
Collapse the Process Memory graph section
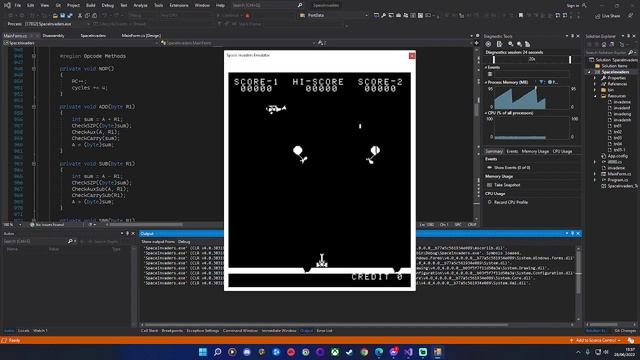(x=486, y=82)
